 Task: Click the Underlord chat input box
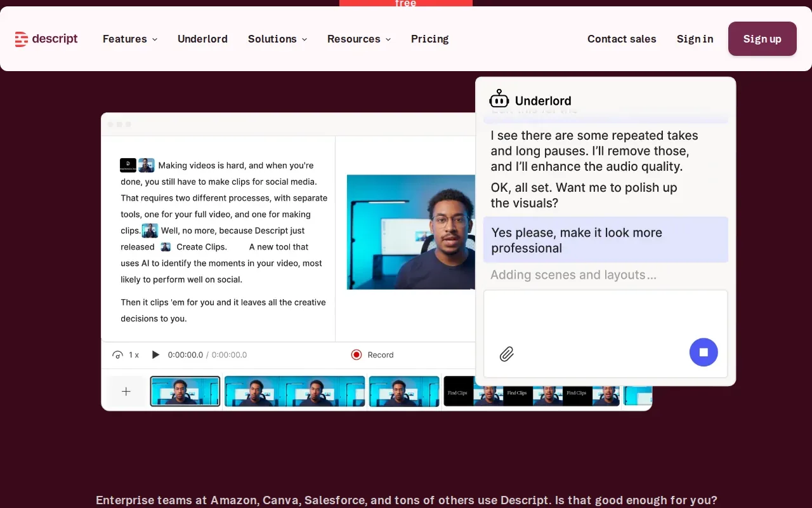coord(605,333)
